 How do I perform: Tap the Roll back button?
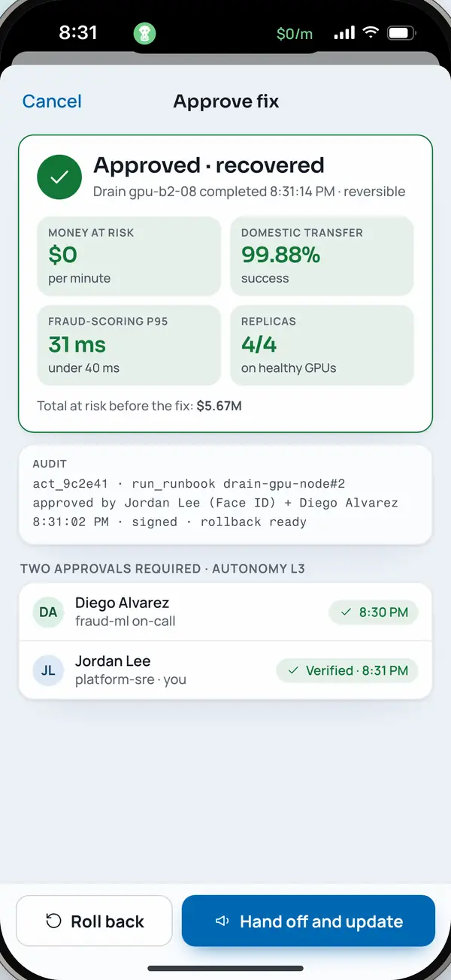(95, 921)
